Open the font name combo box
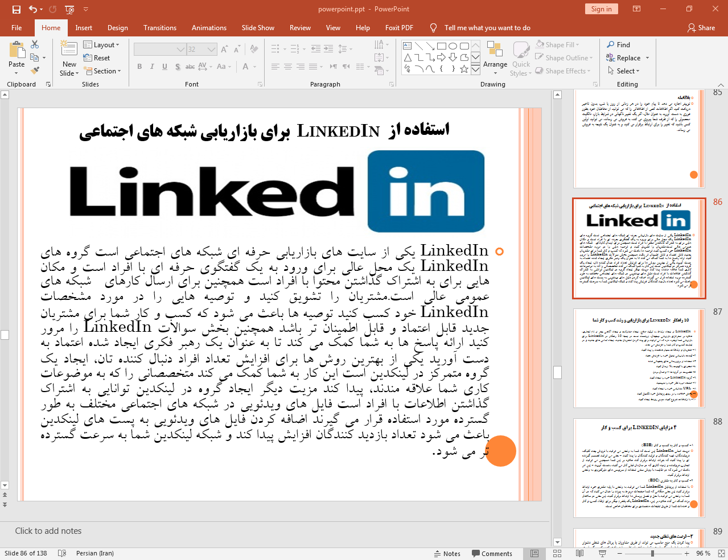Screen dimensions: 728x560 click(160, 50)
